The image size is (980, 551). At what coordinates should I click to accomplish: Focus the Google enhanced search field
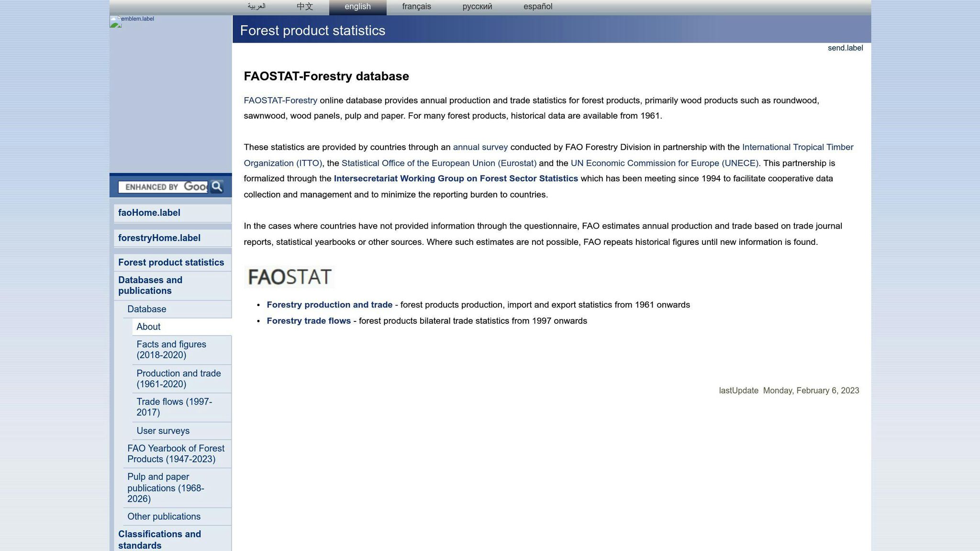click(163, 187)
